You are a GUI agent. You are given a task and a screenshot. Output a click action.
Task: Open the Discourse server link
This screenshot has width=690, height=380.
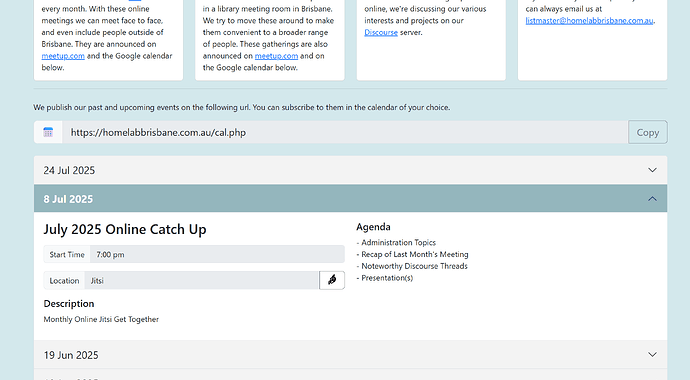click(x=381, y=32)
